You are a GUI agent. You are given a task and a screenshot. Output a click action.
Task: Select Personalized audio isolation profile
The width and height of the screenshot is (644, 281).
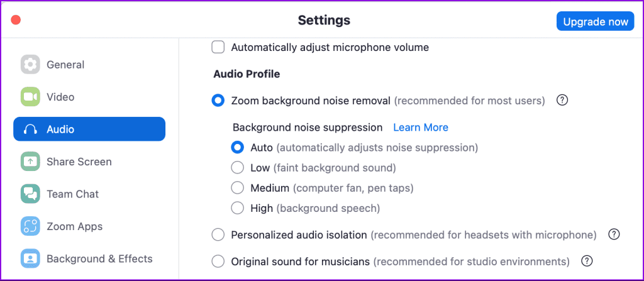pyautogui.click(x=218, y=234)
